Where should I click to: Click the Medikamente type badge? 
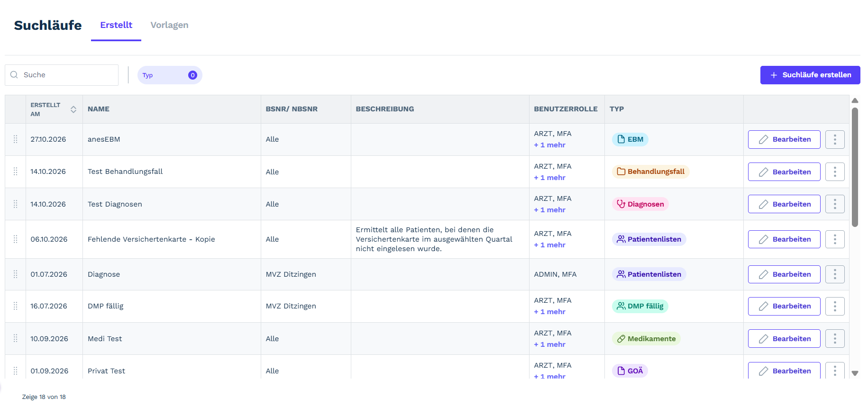coord(646,339)
